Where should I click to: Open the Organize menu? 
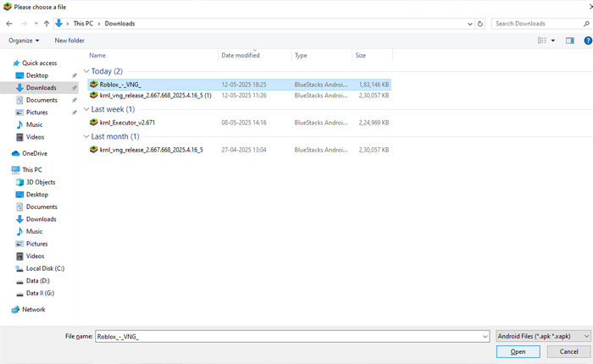pyautogui.click(x=24, y=41)
